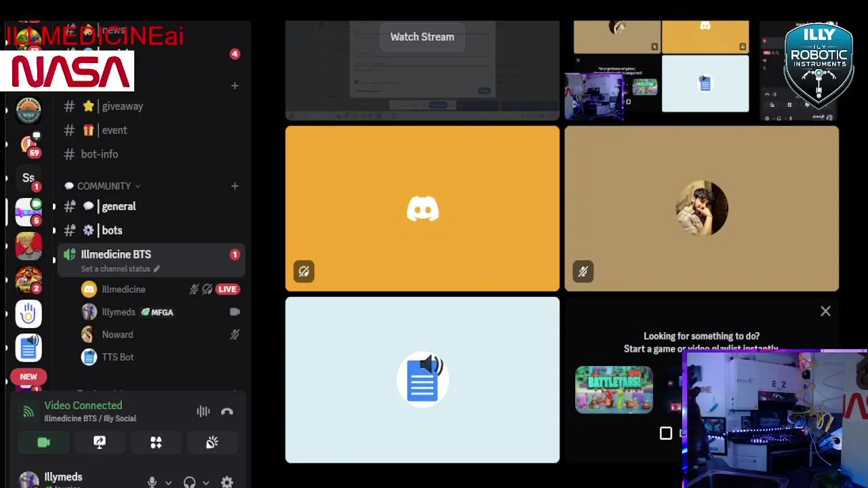Click Video Connected status text
The image size is (868, 488).
[x=83, y=405]
